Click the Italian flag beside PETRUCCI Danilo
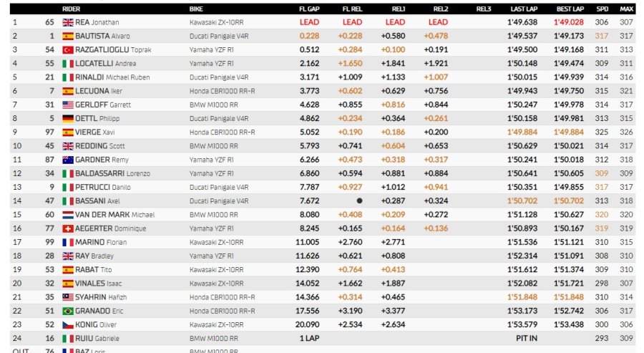The height and width of the screenshot is (353, 644). [x=68, y=188]
